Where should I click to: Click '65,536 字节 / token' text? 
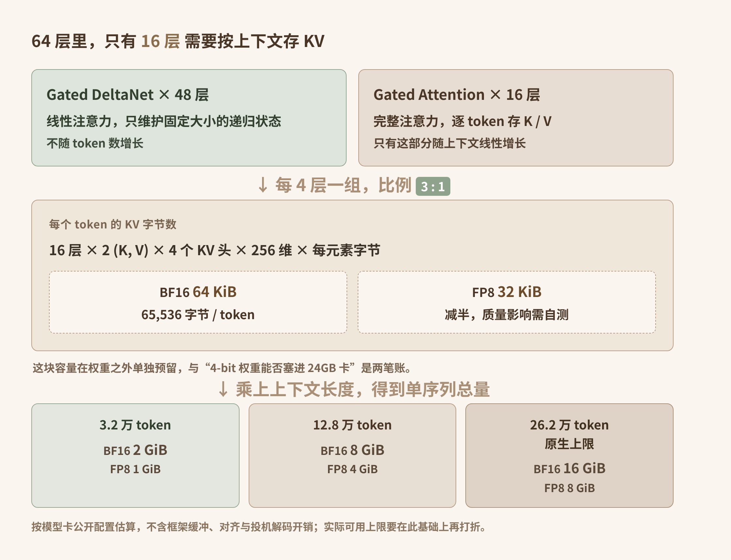198,315
